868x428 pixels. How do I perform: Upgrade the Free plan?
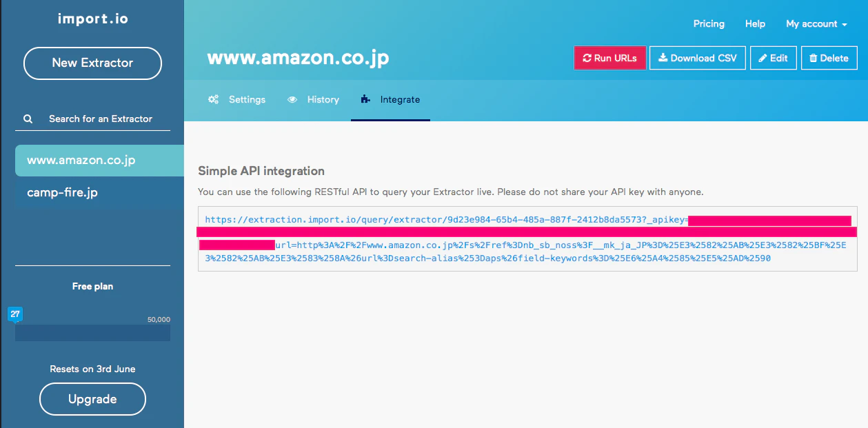pos(92,399)
